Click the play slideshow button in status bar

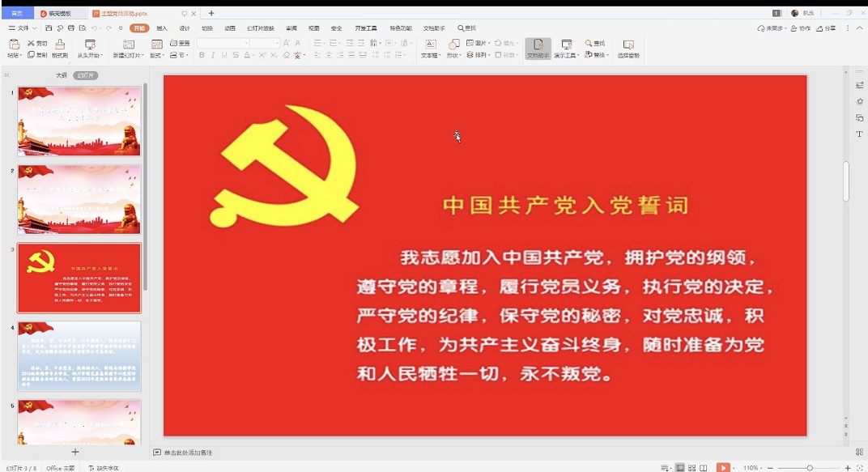pyautogui.click(x=723, y=468)
